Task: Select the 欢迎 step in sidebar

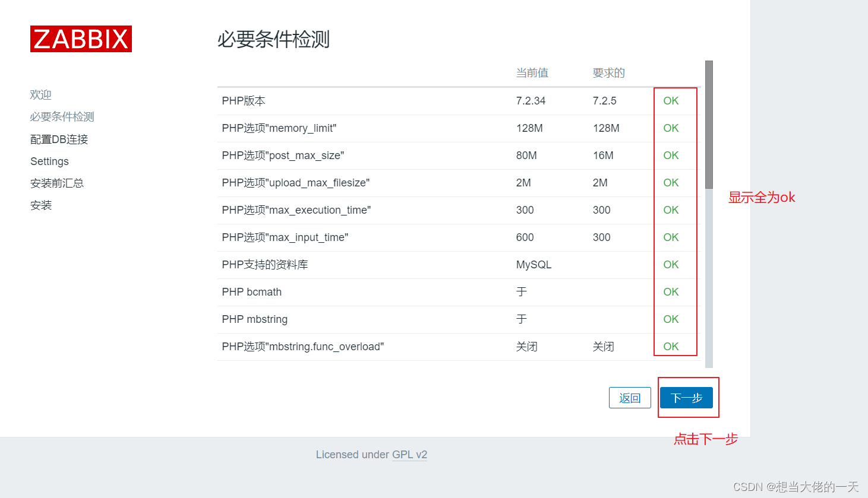Action: click(x=41, y=95)
